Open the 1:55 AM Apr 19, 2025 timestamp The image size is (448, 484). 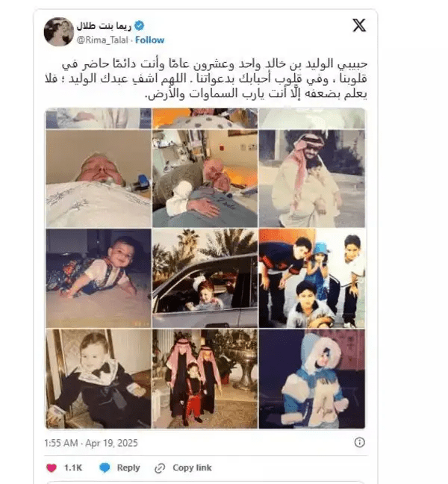[91, 443]
